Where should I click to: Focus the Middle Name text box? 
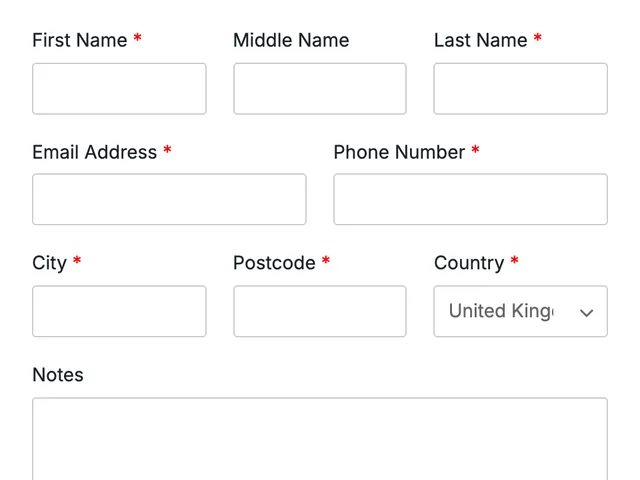tap(320, 89)
